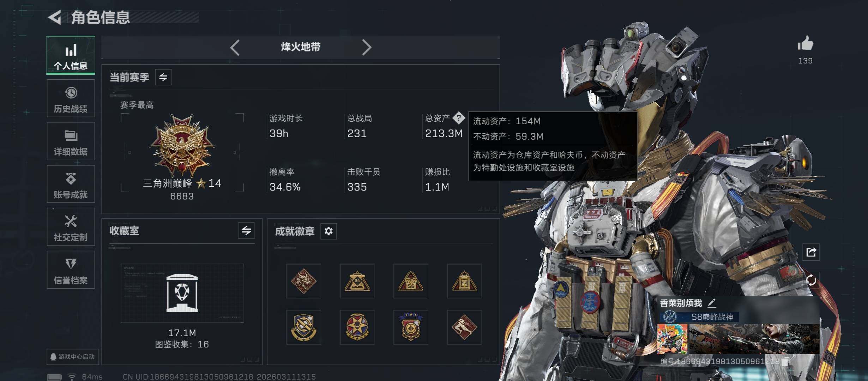The image size is (868, 381).
Task: Open the 成就徽章 settings gear
Action: 328,231
